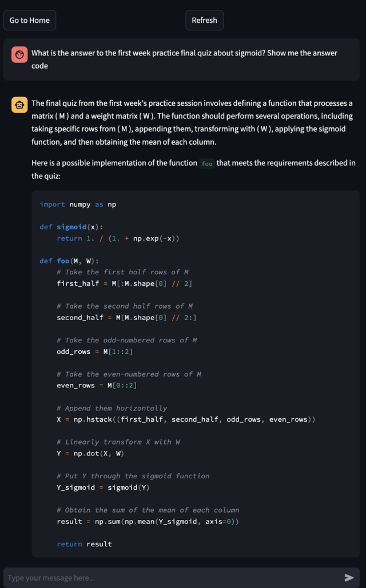Click the odd_rows assignment code line
This screenshot has width=366, height=588.
click(97, 351)
